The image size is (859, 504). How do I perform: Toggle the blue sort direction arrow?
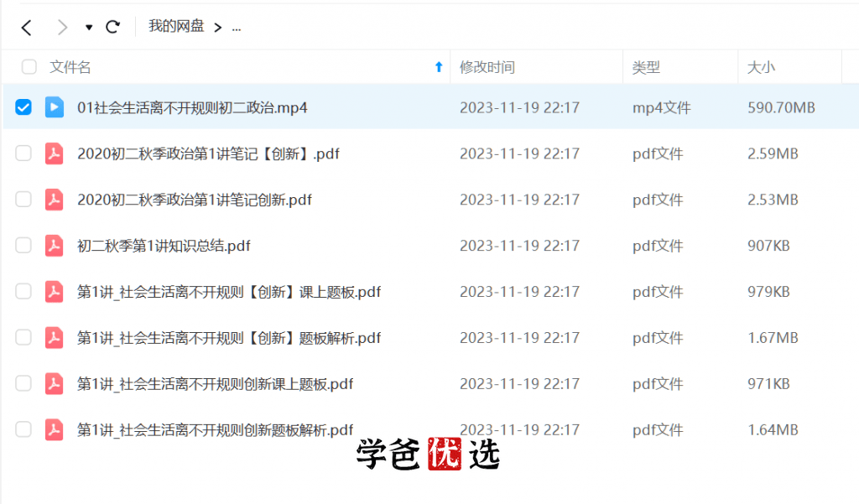(x=438, y=67)
